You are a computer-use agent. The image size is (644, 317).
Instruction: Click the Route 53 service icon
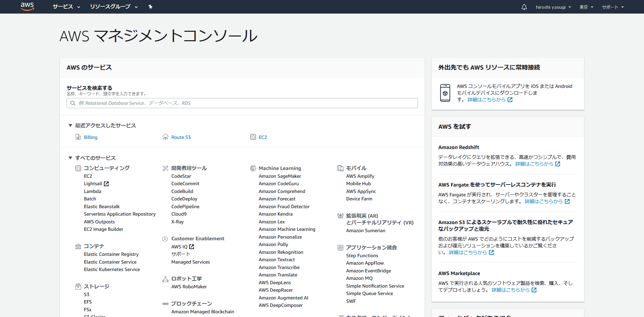(165, 137)
